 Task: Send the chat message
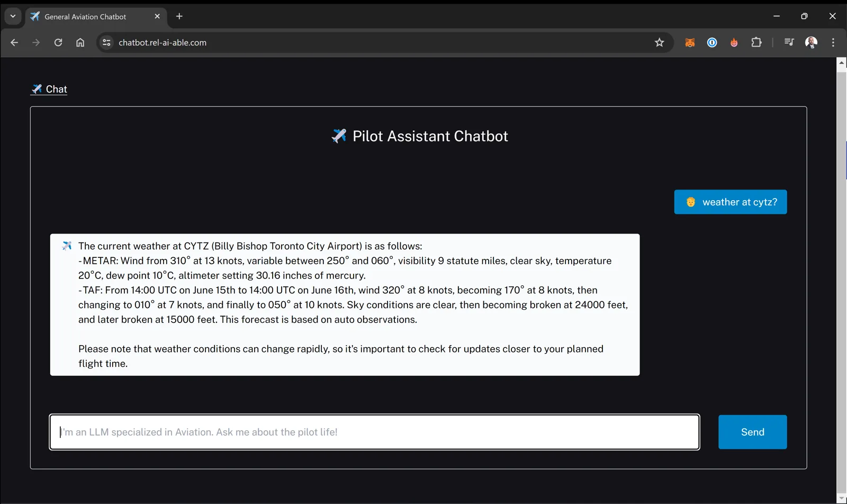[x=752, y=432]
